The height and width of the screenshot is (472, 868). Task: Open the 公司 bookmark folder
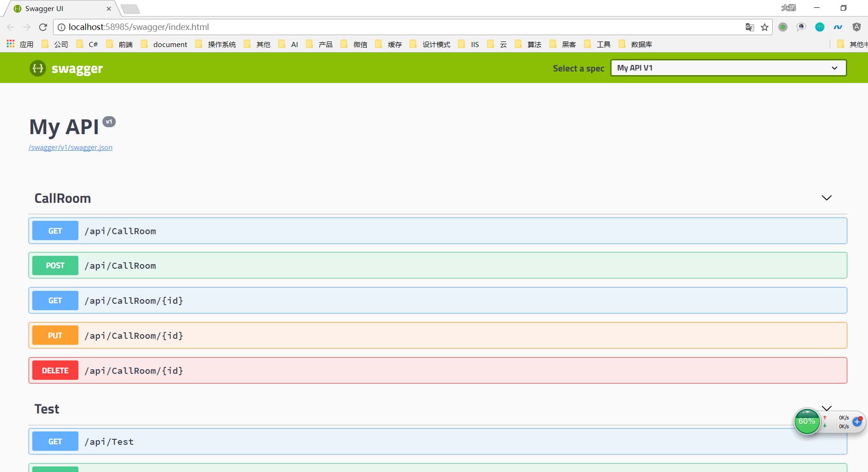tap(55, 44)
